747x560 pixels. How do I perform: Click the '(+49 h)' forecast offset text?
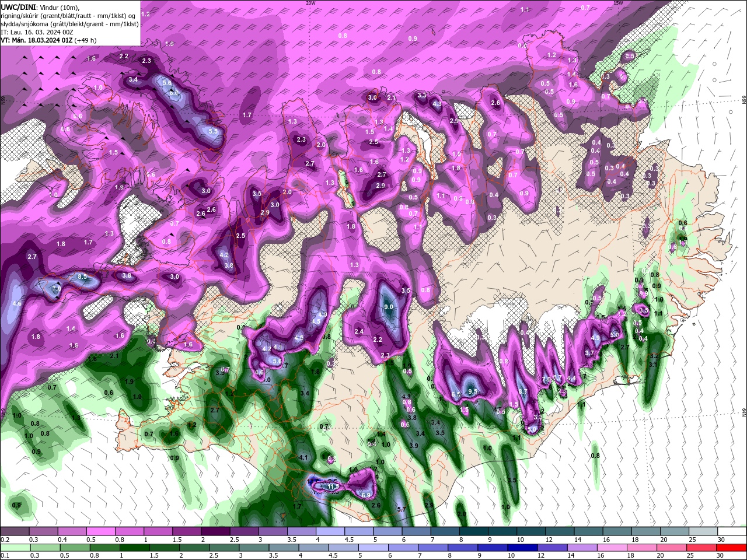85,40
